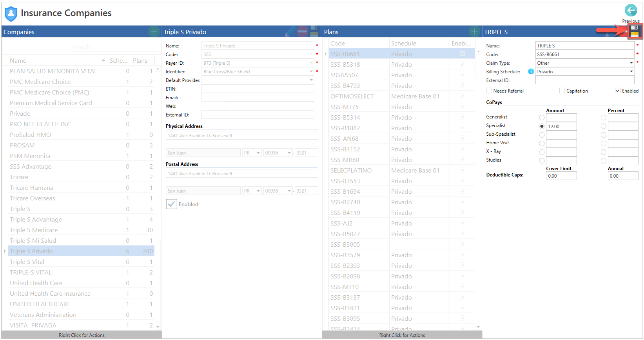Click the ETIN input field

(x=258, y=89)
